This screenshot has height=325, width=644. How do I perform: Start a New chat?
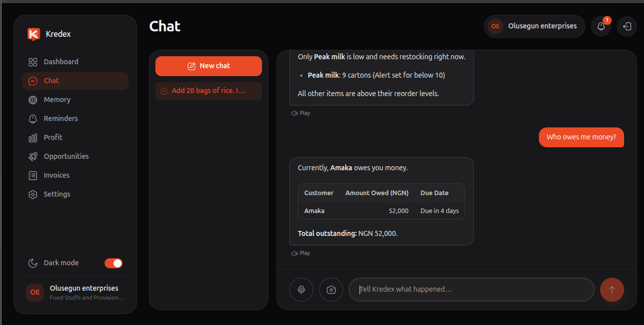click(x=209, y=66)
